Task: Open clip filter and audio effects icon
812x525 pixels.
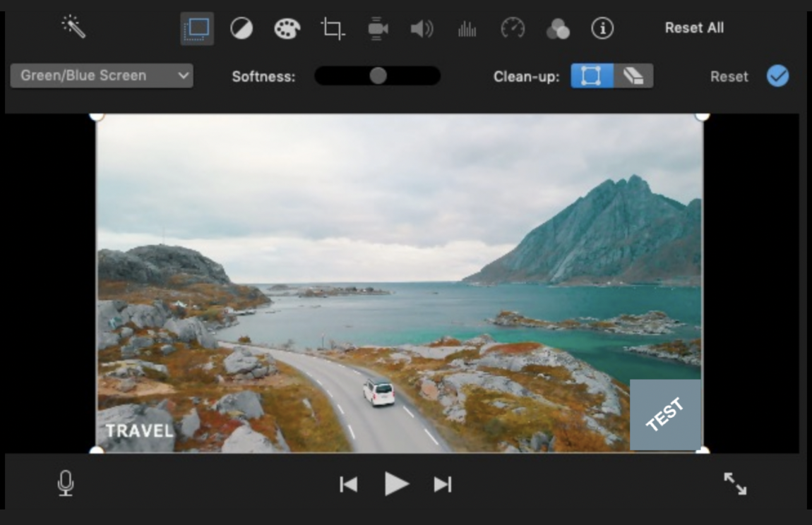Action: [x=558, y=29]
